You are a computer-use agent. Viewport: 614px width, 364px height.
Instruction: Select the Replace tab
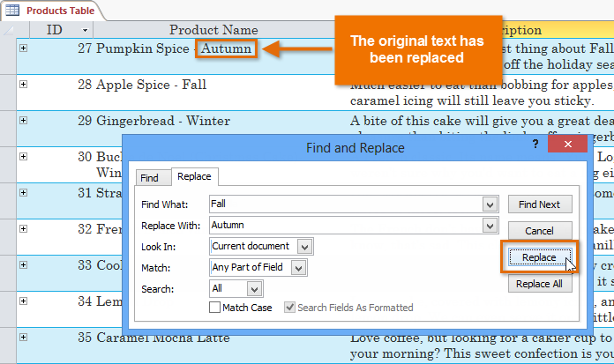click(195, 176)
